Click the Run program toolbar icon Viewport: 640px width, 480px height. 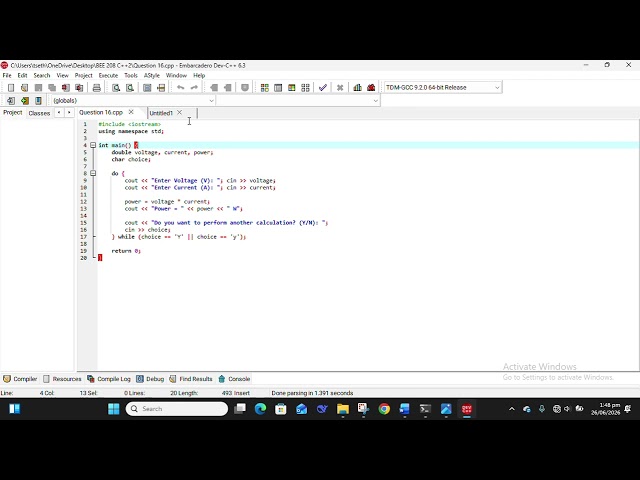(x=278, y=88)
